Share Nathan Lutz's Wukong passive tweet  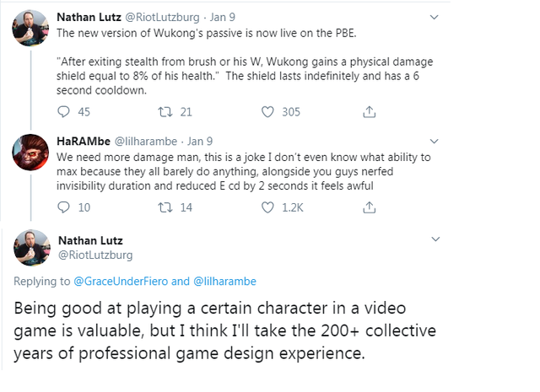click(x=369, y=110)
